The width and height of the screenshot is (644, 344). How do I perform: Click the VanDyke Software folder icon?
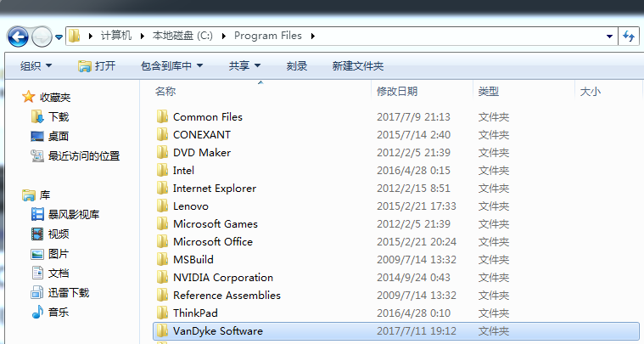pyautogui.click(x=162, y=331)
